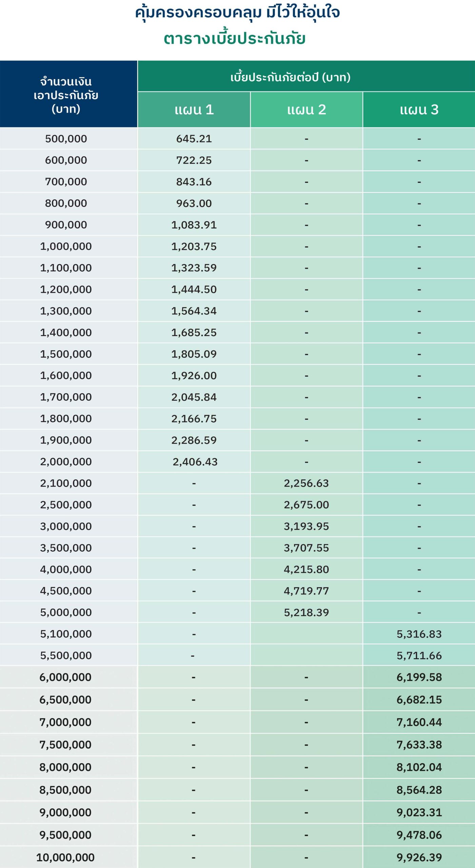
Task: Select the 500,000 sum insured row
Action: [66, 139]
